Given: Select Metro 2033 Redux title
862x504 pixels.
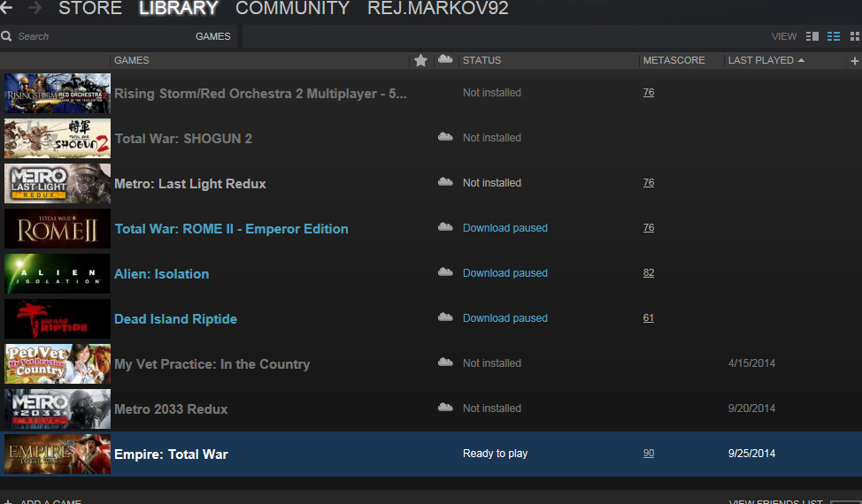Looking at the screenshot, I should [171, 409].
